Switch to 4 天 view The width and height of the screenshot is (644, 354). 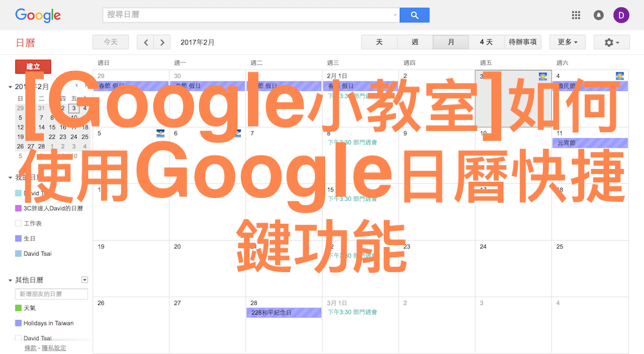[x=486, y=42]
